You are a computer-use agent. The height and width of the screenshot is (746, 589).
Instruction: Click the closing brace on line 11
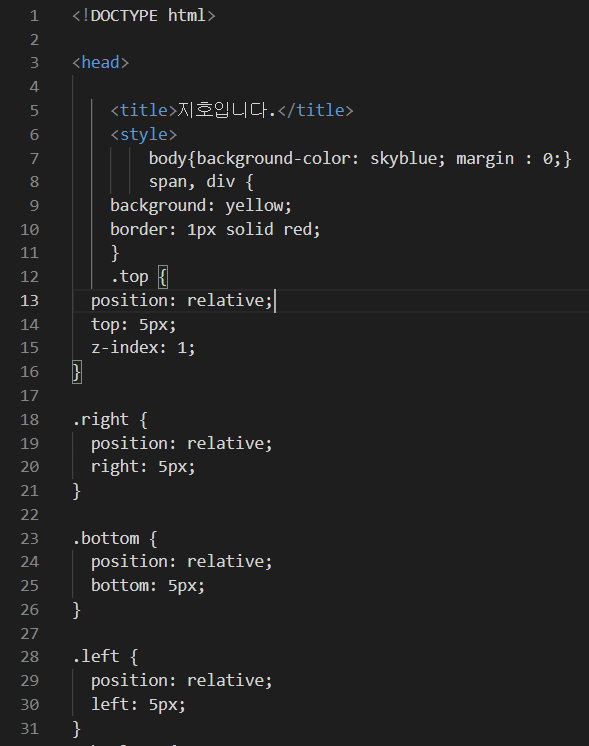(115, 253)
